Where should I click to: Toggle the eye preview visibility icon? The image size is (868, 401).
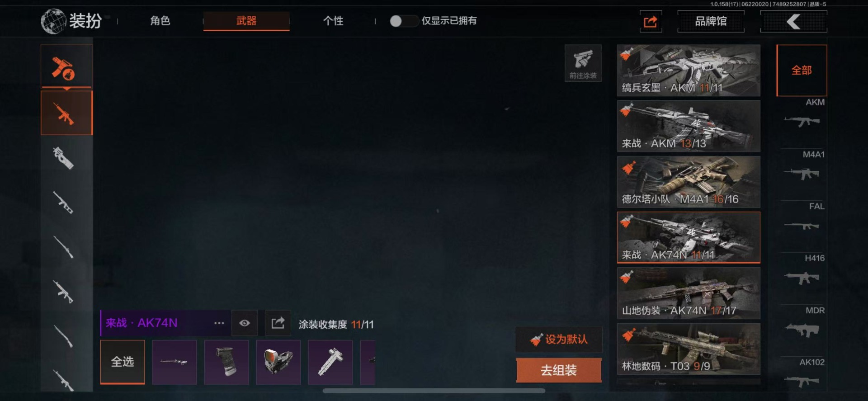(245, 323)
